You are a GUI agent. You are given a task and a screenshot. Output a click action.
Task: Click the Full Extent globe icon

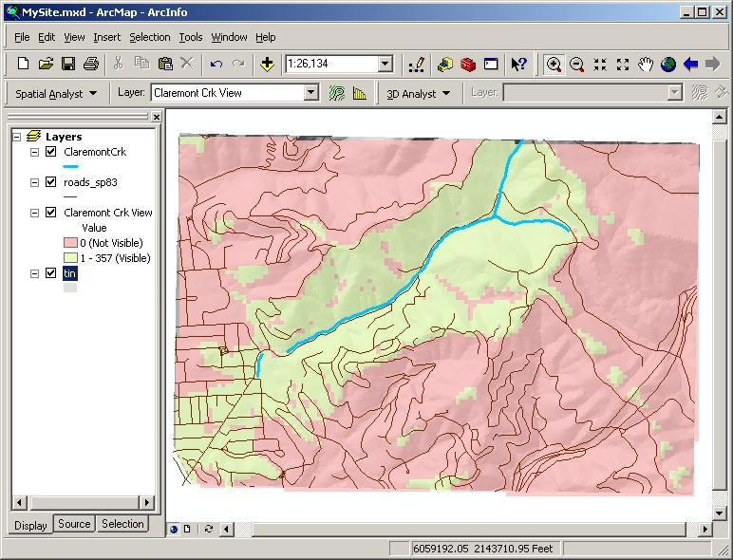click(x=668, y=64)
